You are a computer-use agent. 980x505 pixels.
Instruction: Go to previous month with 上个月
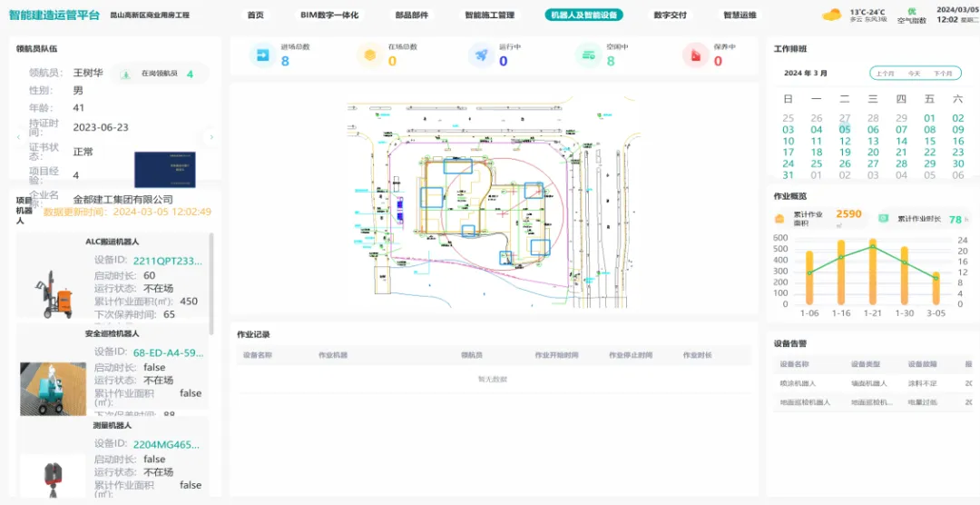click(885, 74)
